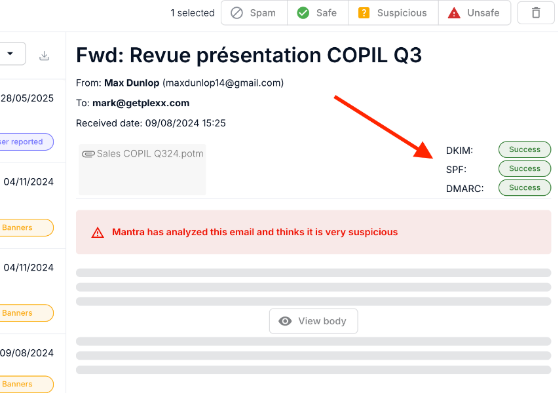Flag the email as Suspicious
Screen dimensions: 558x393
click(x=393, y=13)
